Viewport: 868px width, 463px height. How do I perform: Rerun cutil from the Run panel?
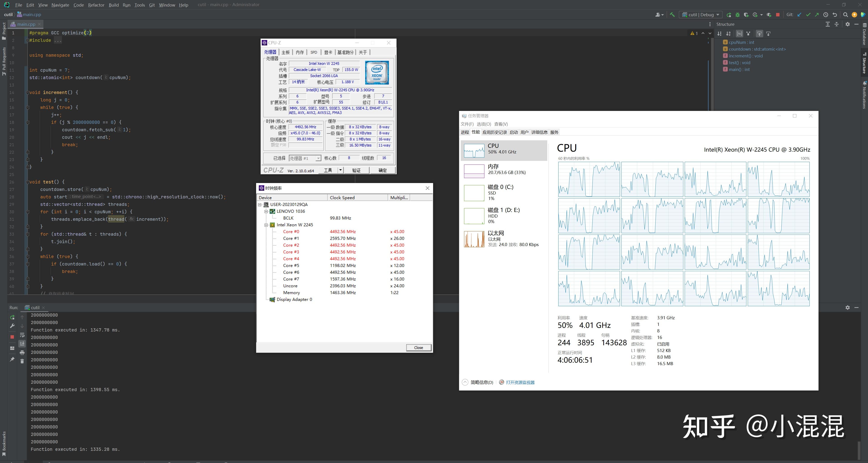[x=12, y=317]
